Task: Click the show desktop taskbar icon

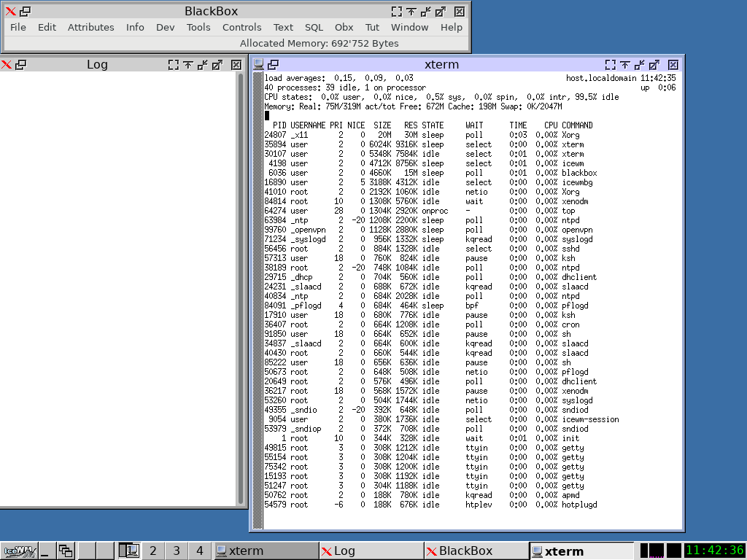Action: point(46,551)
